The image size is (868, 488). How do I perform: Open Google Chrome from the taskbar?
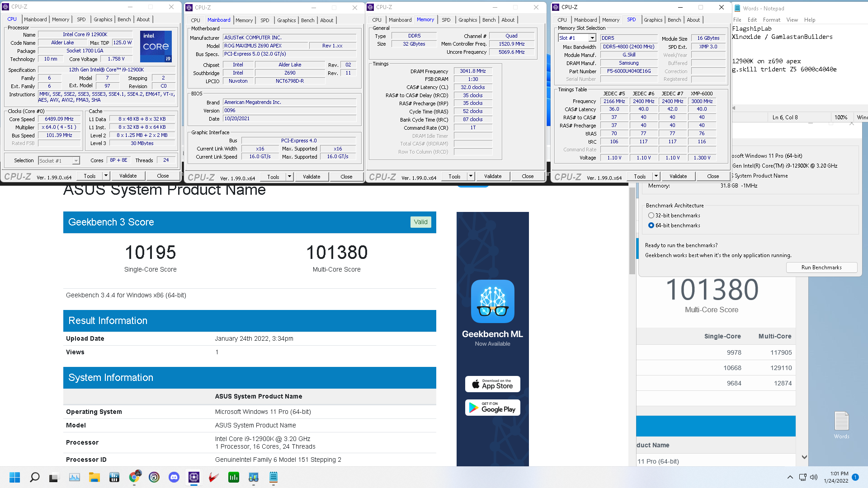coord(134,477)
